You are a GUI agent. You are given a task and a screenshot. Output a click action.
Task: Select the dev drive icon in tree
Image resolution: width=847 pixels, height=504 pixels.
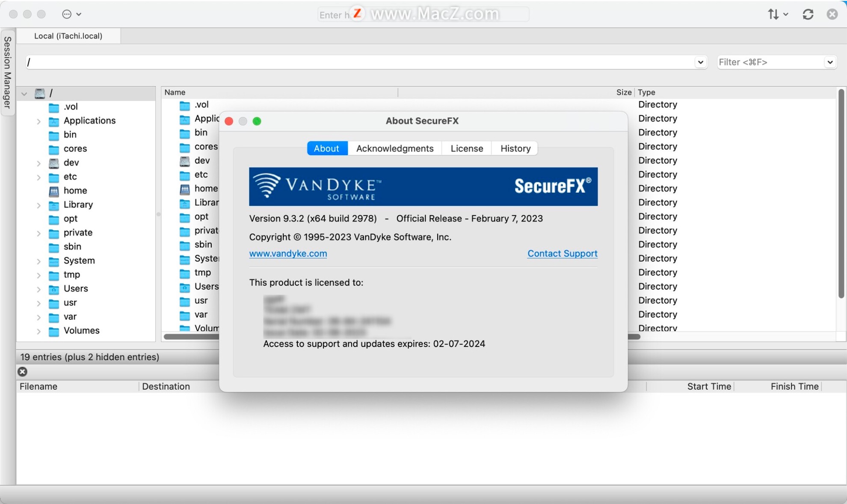(x=54, y=163)
